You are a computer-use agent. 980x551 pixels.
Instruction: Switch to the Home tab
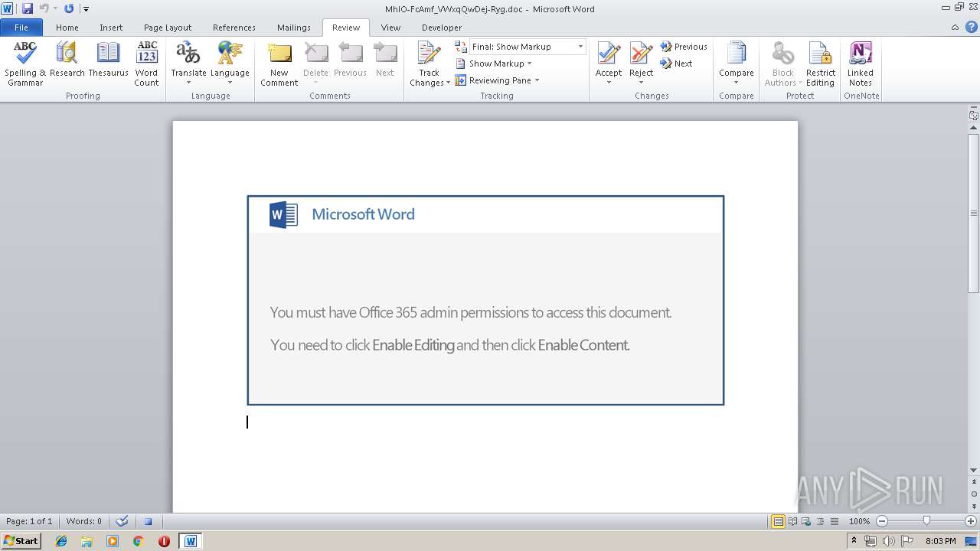pos(67,28)
